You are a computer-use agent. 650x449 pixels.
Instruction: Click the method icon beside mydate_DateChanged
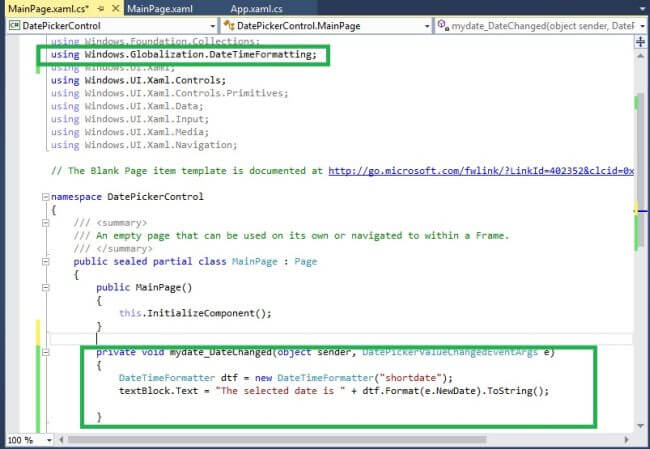[443, 25]
